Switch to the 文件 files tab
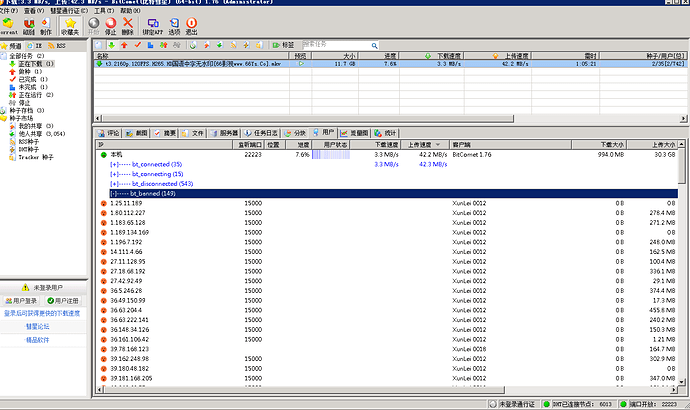 pos(193,133)
